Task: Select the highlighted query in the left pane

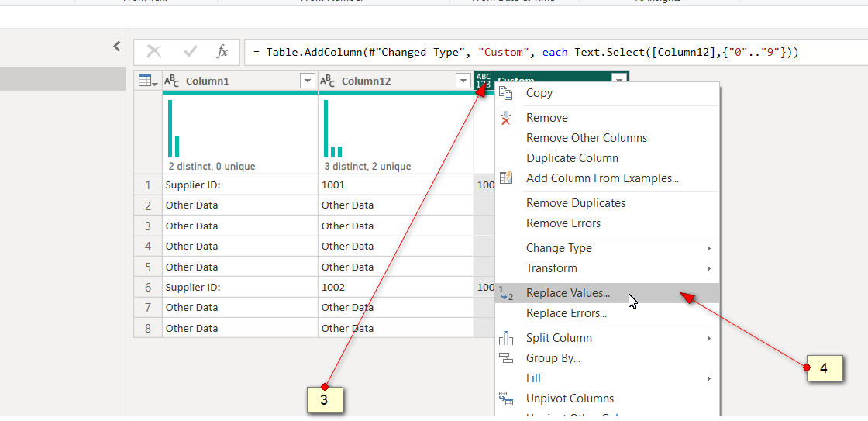Action: pos(63,79)
